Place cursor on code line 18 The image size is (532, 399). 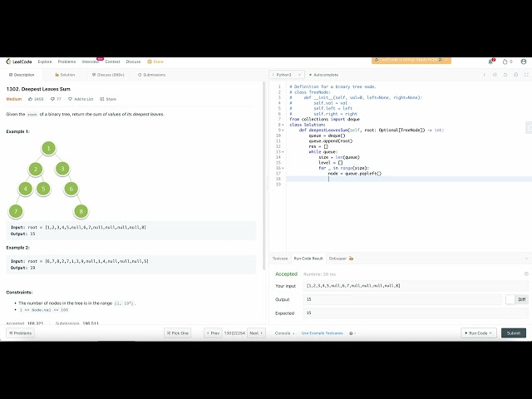[409, 179]
